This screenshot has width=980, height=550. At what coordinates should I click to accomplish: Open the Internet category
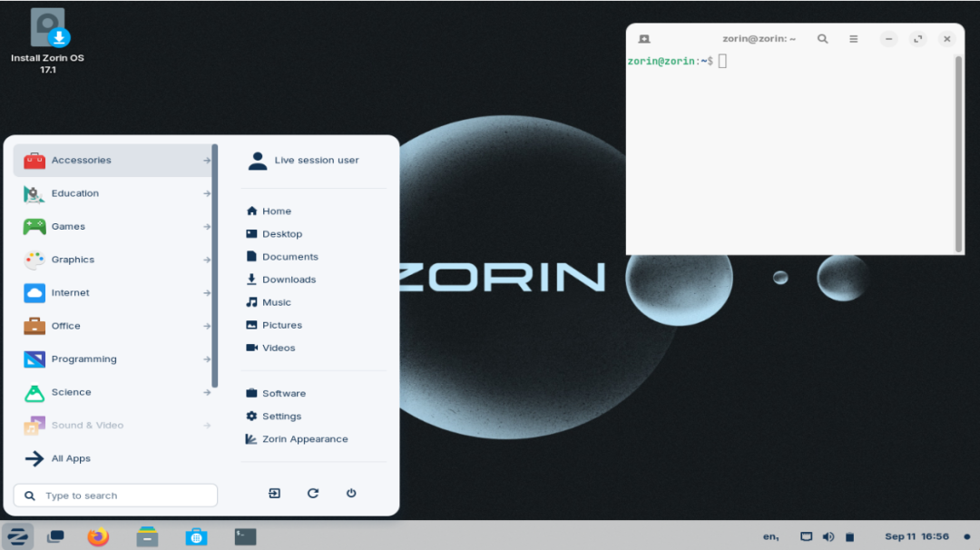pos(113,292)
